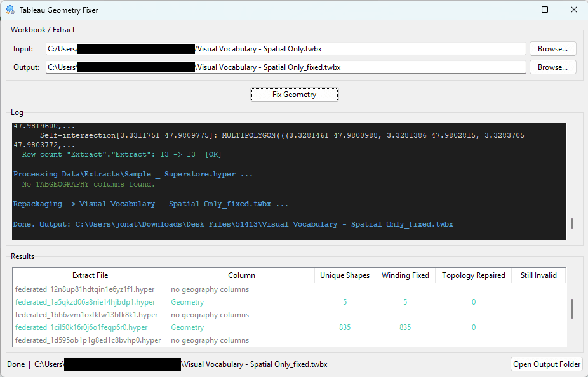Viewport: 588px width, 377px height.
Task: Browse for the Output workbook file
Action: point(552,67)
